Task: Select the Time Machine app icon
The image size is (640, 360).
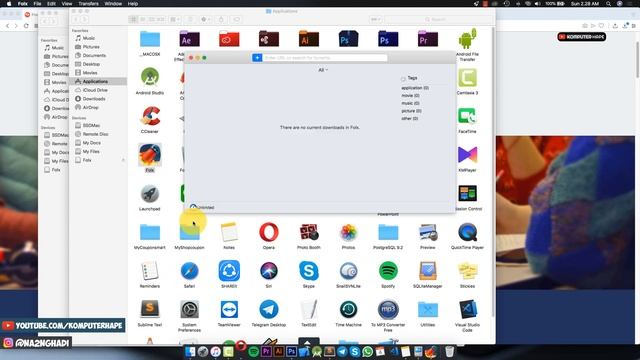Action: pyautogui.click(x=348, y=309)
